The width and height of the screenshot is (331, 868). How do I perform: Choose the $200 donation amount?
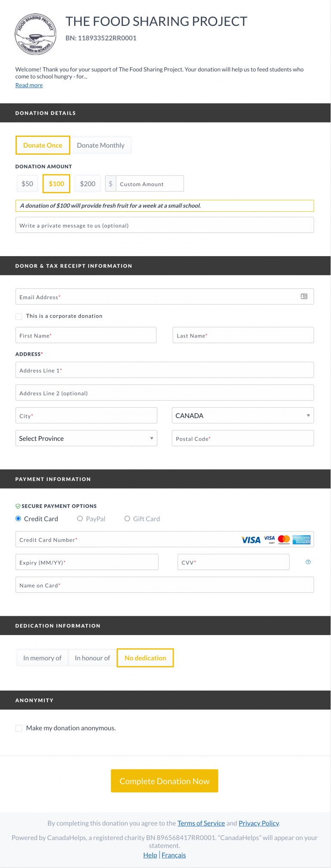(x=87, y=184)
